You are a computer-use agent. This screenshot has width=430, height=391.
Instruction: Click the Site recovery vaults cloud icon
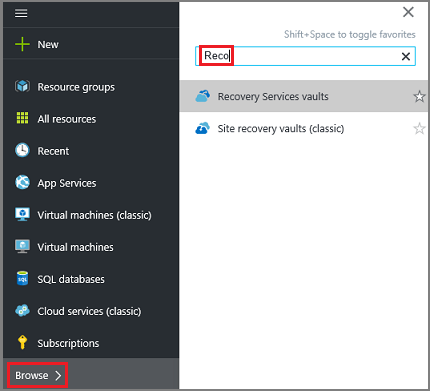pos(203,128)
